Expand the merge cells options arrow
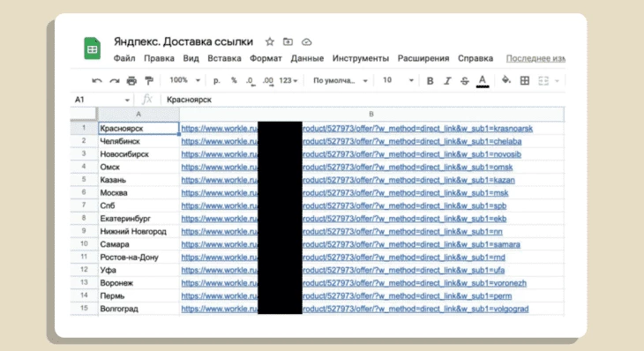Image resolution: width=644 pixels, height=351 pixels. (x=557, y=81)
